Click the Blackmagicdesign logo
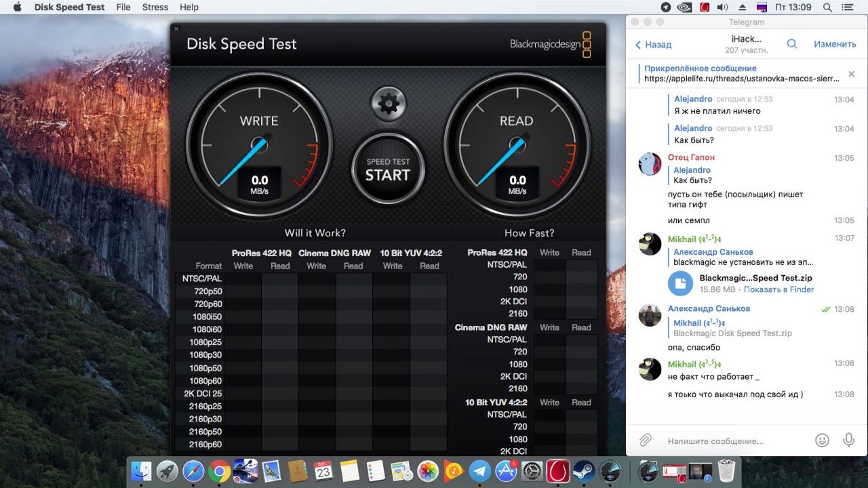The width and height of the screenshot is (868, 488). pyautogui.click(x=551, y=45)
